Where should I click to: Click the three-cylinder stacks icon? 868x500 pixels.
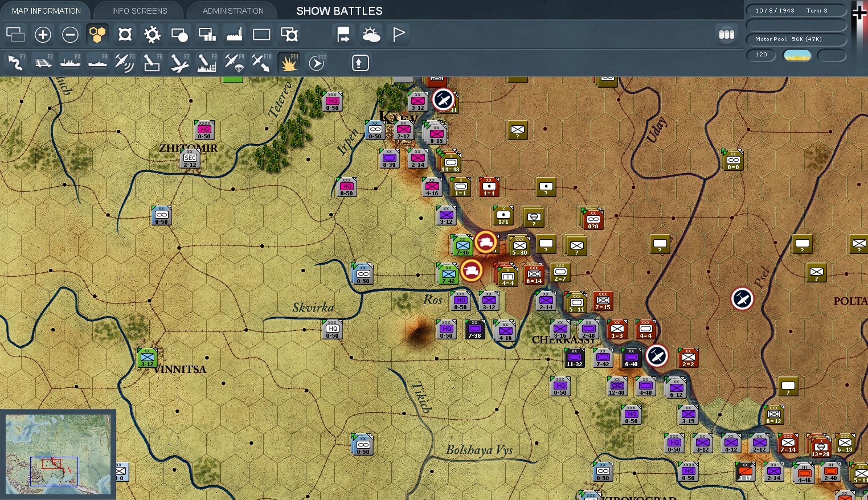pyautogui.click(x=726, y=35)
